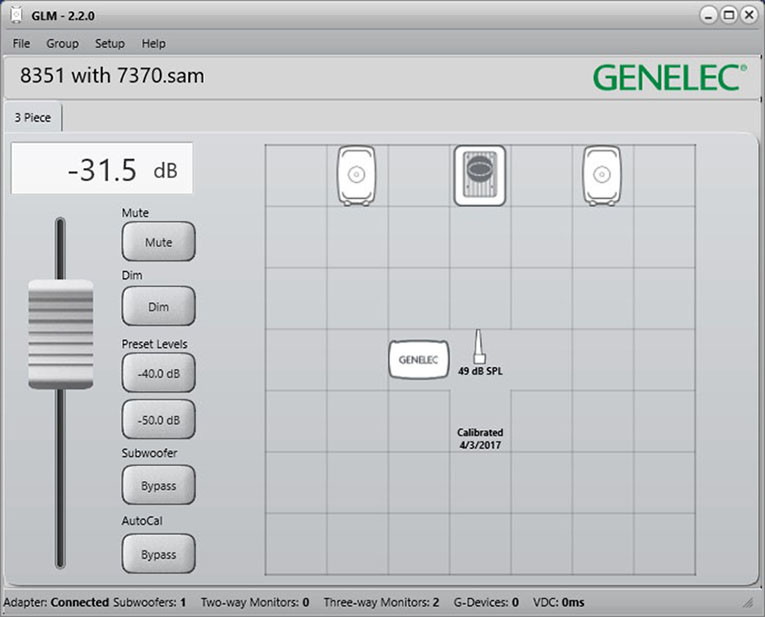This screenshot has width=765, height=617.
Task: Click VDC: 0ms status entry
Action: [559, 602]
